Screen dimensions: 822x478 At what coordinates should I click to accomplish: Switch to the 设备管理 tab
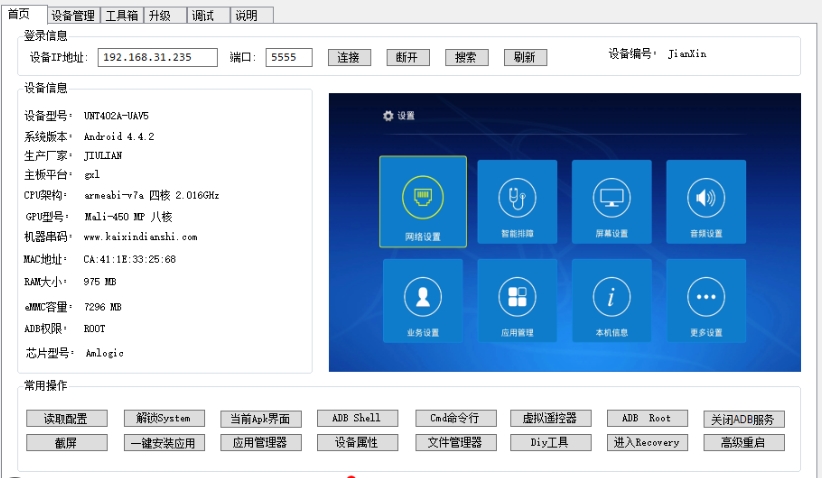73,16
